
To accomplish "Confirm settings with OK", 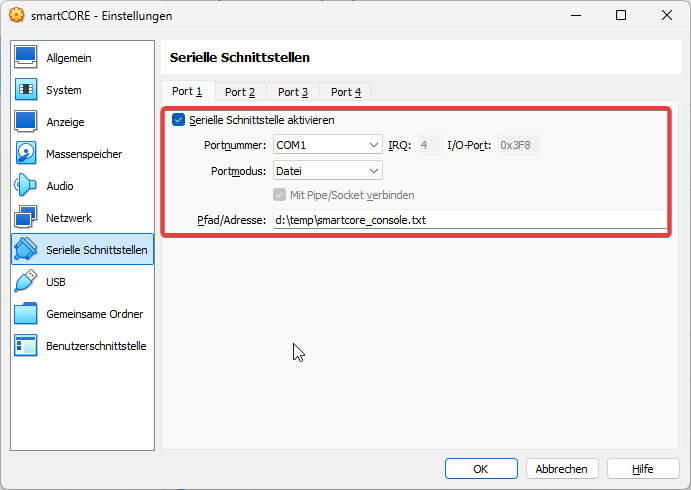I will [x=481, y=469].
